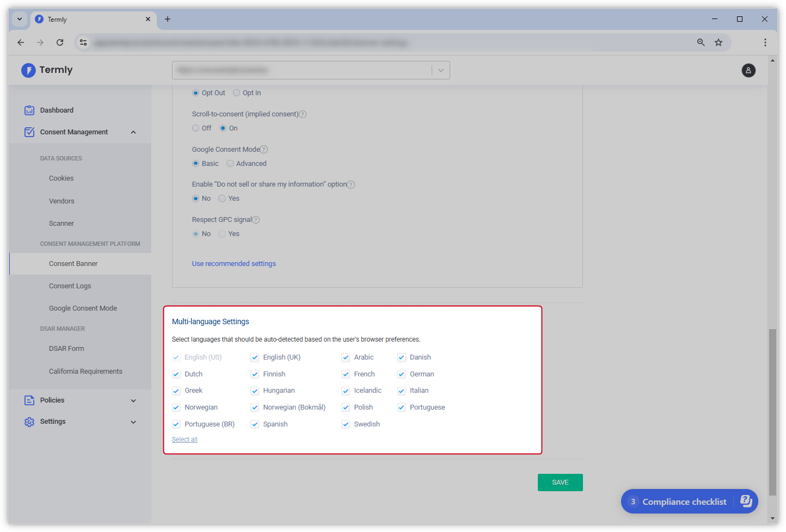Image resolution: width=786 pixels, height=532 pixels.
Task: Click the help icon beside Google Consent Mode
Action: point(264,149)
